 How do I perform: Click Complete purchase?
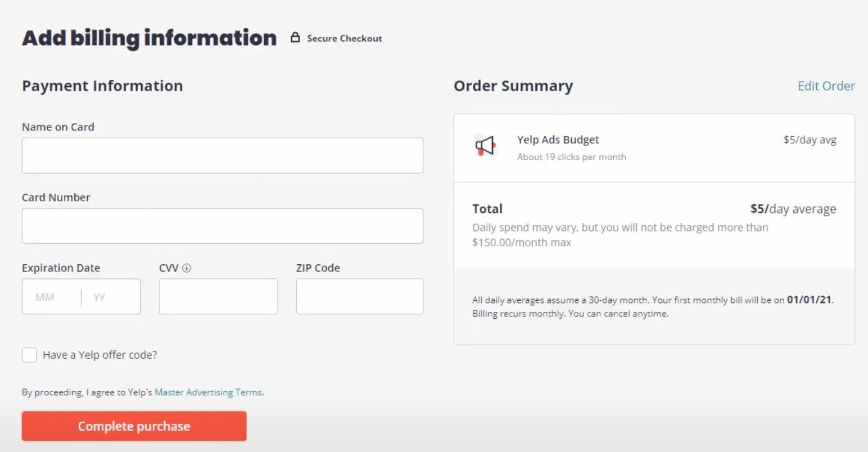[x=134, y=426]
